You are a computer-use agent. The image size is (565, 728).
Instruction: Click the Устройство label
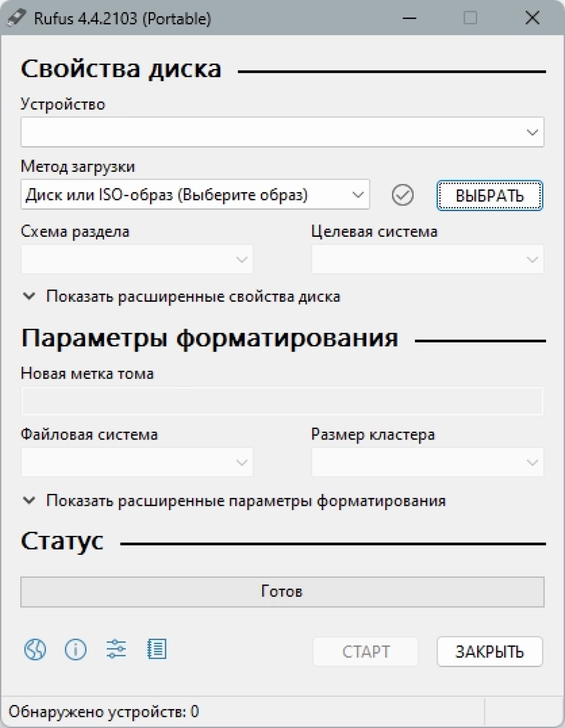tap(63, 104)
